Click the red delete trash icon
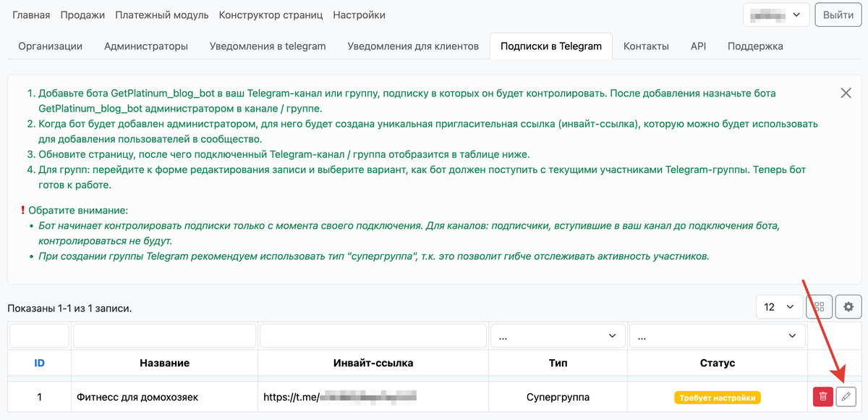 coord(822,397)
